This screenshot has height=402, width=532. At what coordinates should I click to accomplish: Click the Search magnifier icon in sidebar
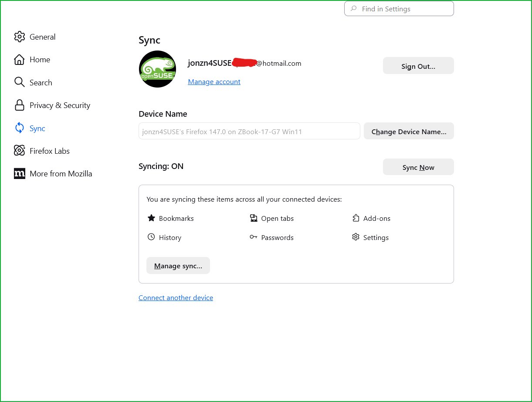19,82
